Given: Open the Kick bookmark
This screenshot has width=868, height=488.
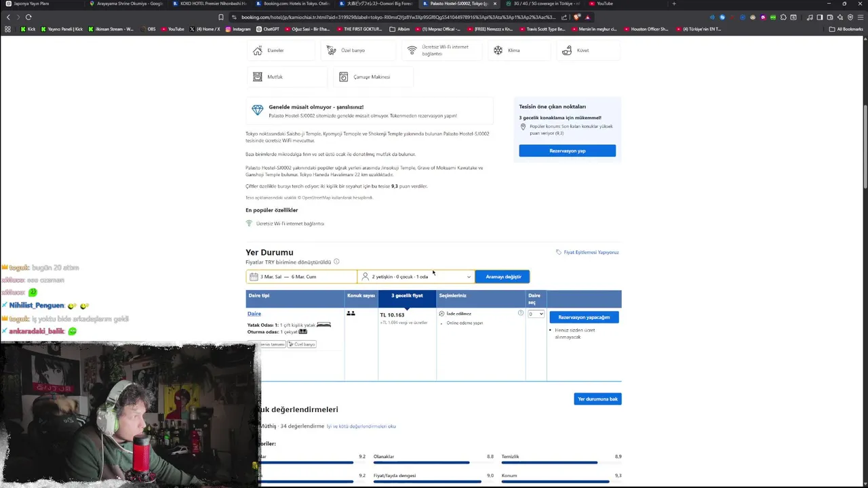Looking at the screenshot, I should click(28, 29).
